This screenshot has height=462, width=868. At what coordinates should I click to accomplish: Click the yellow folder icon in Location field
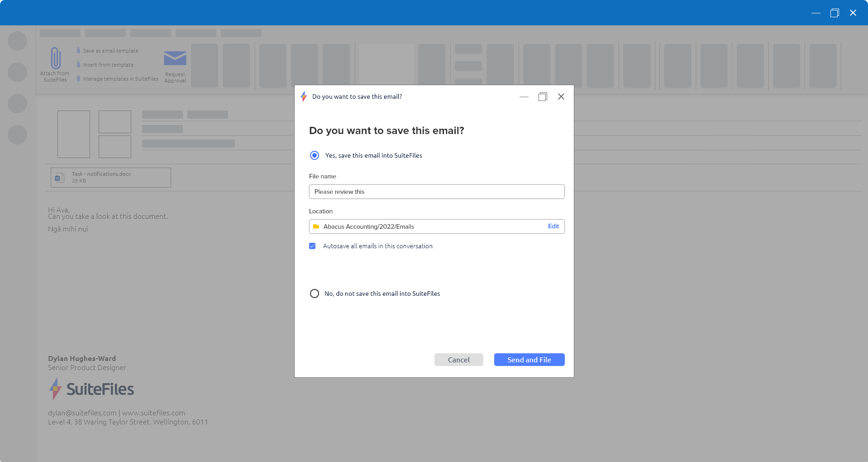coord(316,226)
